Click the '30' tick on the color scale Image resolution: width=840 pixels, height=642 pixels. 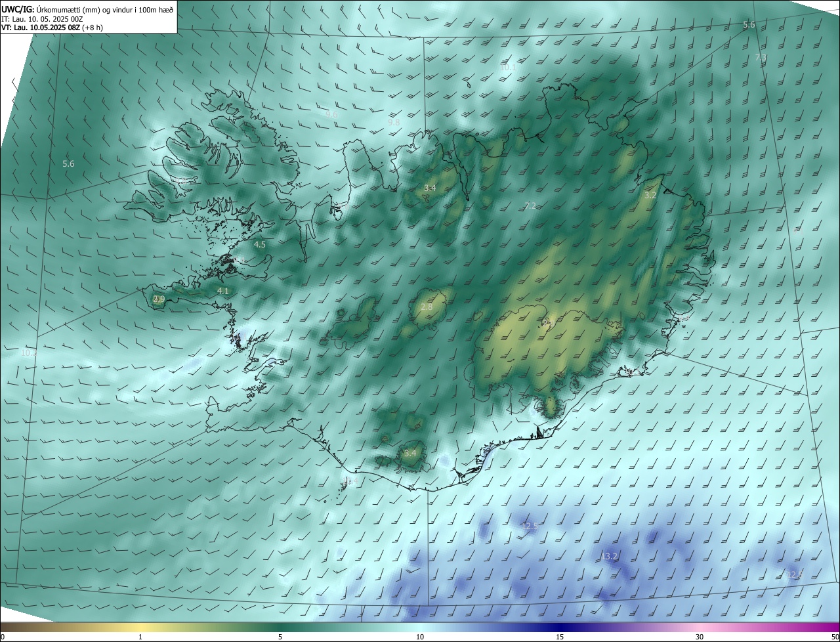700,637
